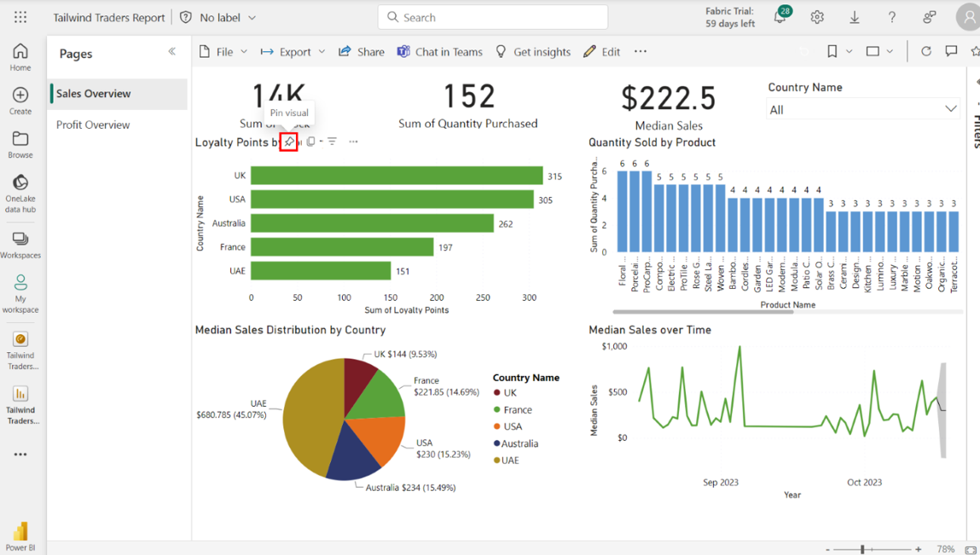Toggle the UAE legend entry
This screenshot has height=555, width=980.
(509, 460)
